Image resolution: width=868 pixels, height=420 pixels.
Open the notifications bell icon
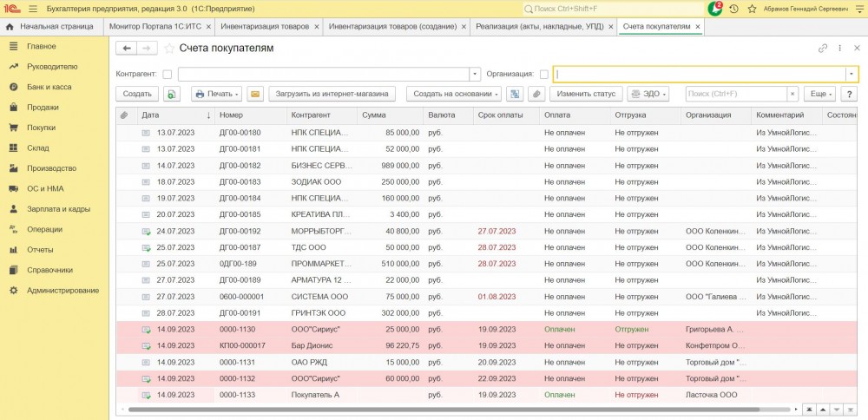click(x=715, y=9)
